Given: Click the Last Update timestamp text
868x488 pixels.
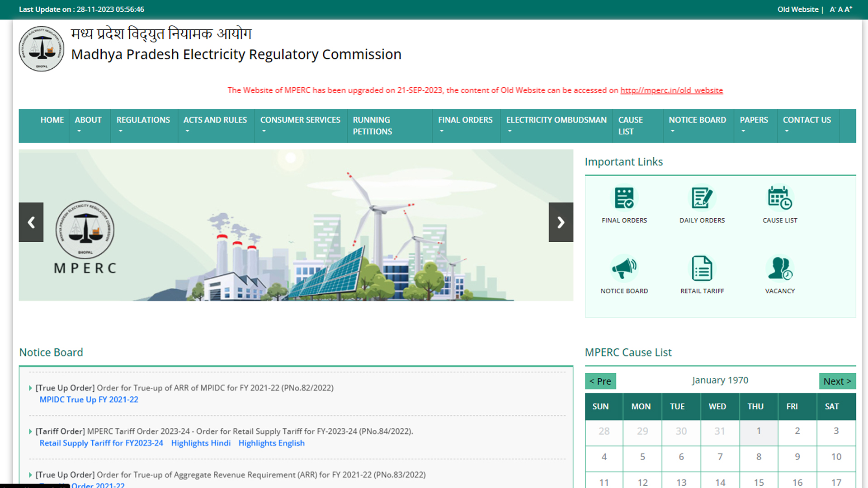Looking at the screenshot, I should [x=82, y=9].
